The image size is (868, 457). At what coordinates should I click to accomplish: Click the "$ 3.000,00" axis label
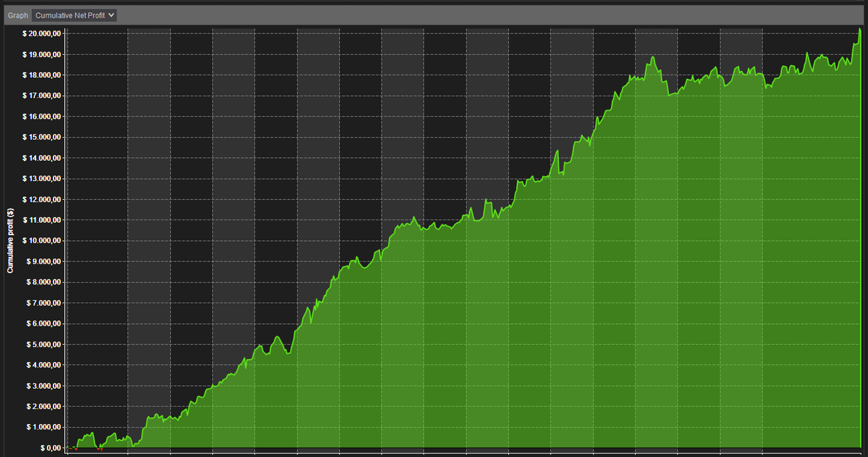pyautogui.click(x=44, y=386)
